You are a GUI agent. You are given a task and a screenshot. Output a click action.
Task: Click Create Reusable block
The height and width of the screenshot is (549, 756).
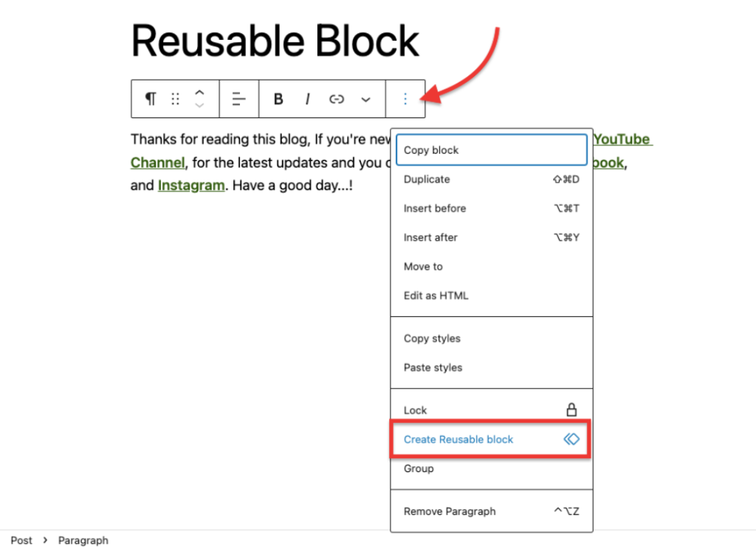pyautogui.click(x=491, y=440)
